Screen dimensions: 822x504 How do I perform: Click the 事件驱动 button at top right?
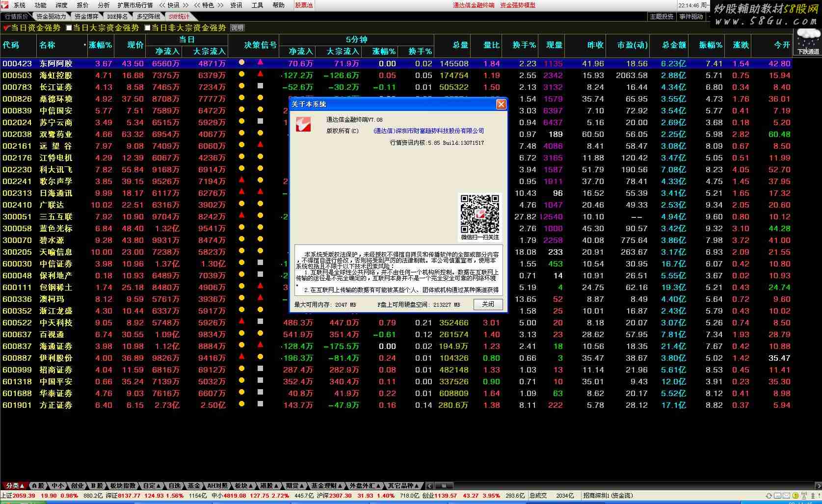pyautogui.click(x=691, y=17)
